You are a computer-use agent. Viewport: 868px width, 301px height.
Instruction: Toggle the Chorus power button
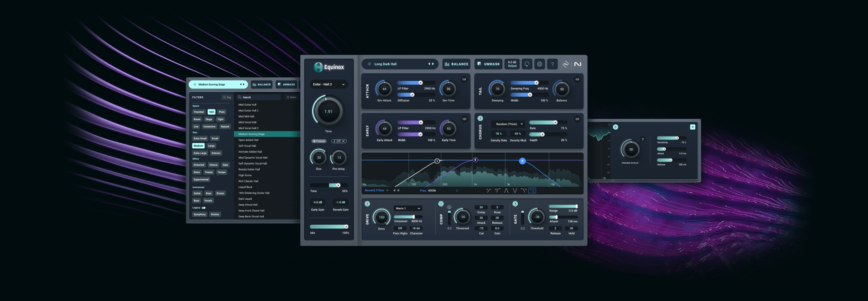click(x=480, y=118)
